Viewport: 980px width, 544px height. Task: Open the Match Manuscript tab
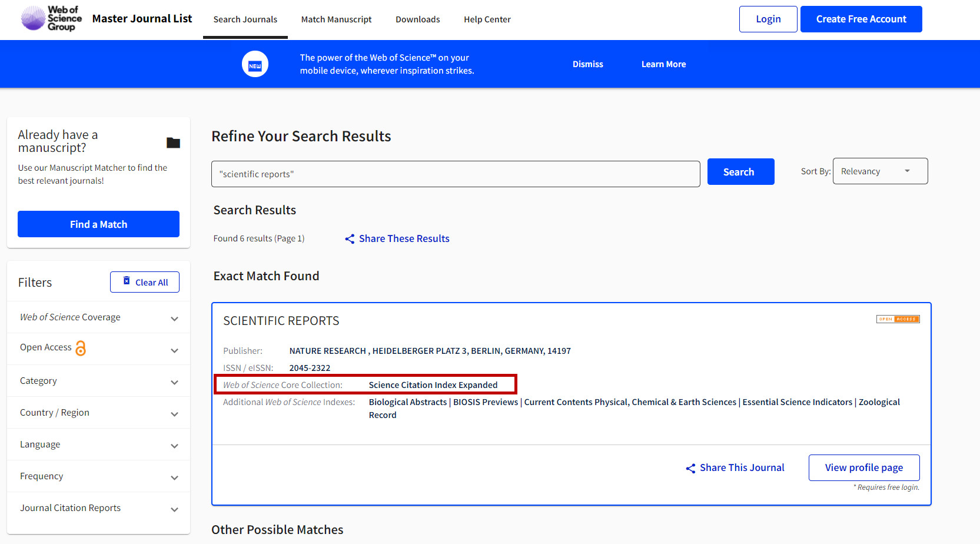[337, 19]
